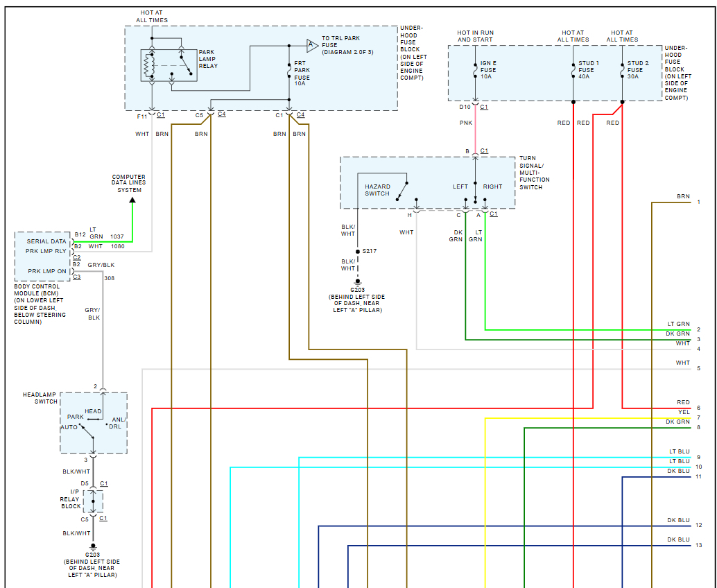Click the "HAZARD SWITCH" label

pyautogui.click(x=377, y=190)
